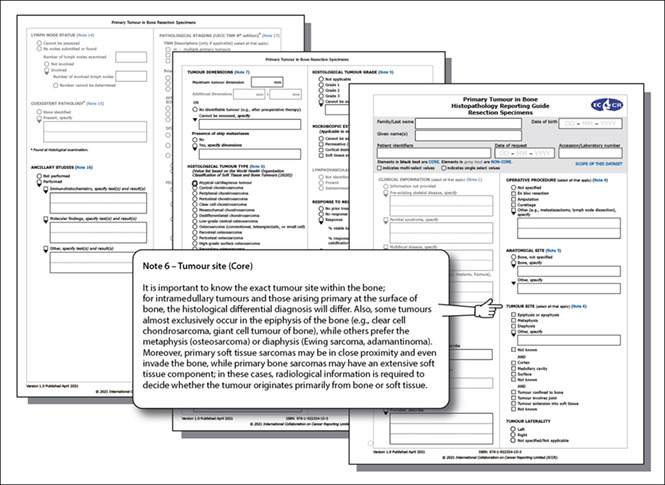Open Note 1 beside Clinical Information

[474, 180]
